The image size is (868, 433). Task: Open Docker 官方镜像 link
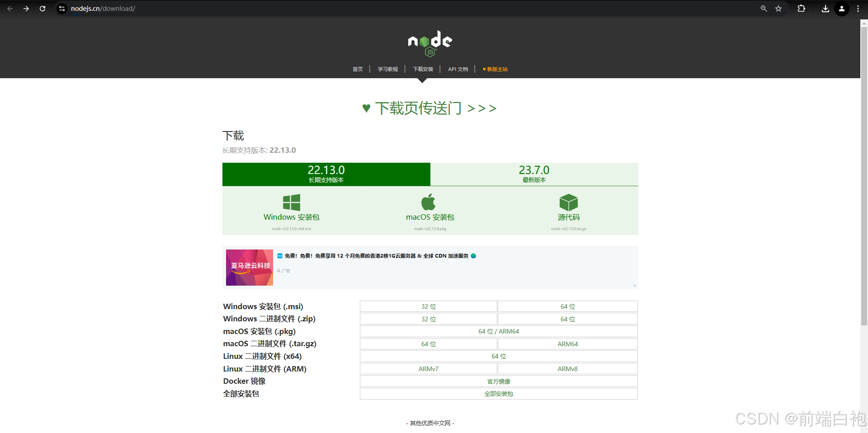pyautogui.click(x=499, y=381)
